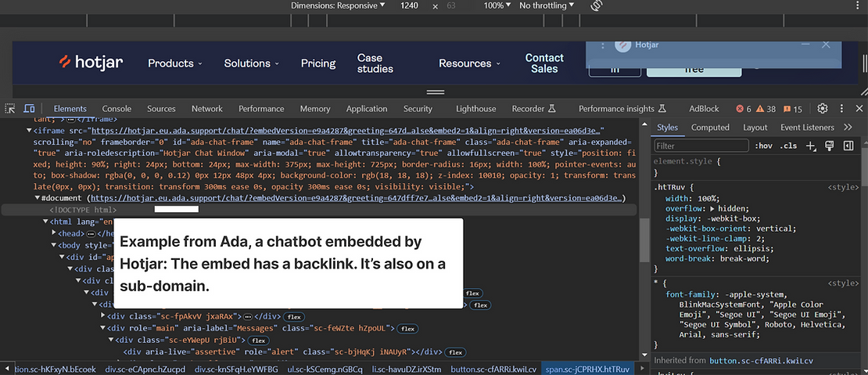Click the Styles Filter input
This screenshot has height=375, width=868.
(x=701, y=146)
